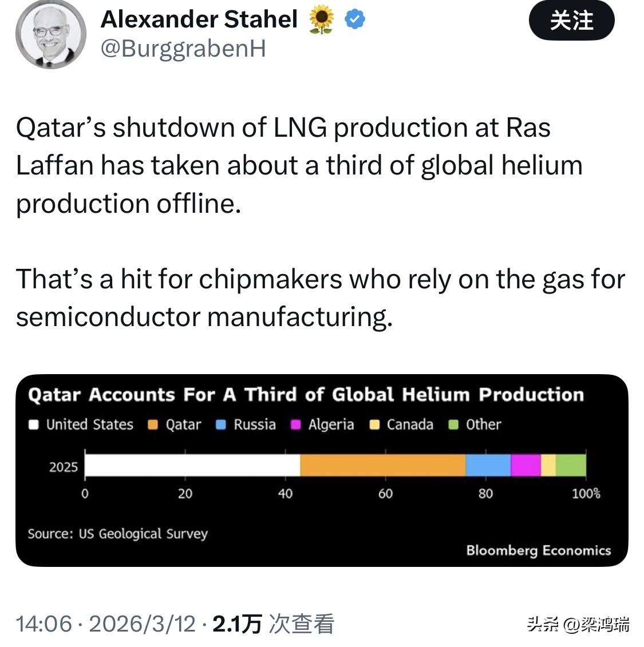Click the blue verified badge
644x647 pixels.
pos(355,20)
